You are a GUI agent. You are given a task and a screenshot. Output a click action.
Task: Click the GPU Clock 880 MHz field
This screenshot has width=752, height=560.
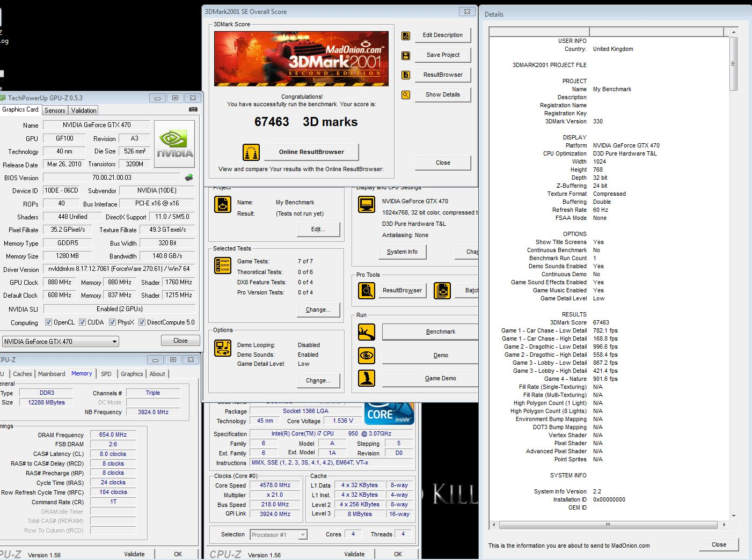point(60,282)
